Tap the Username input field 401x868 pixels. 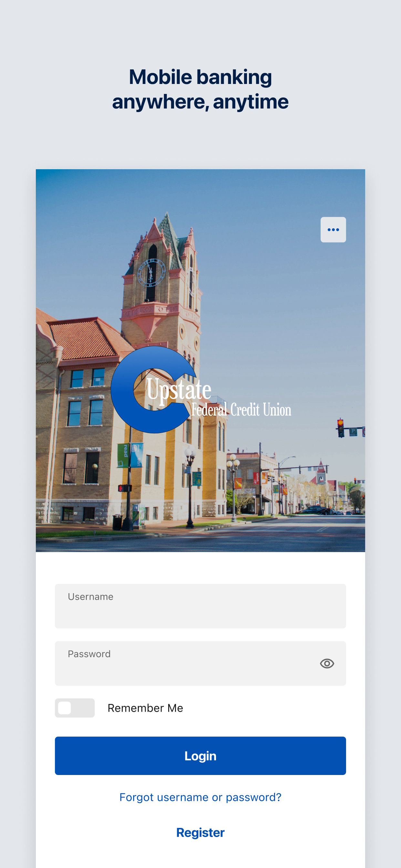pos(200,606)
